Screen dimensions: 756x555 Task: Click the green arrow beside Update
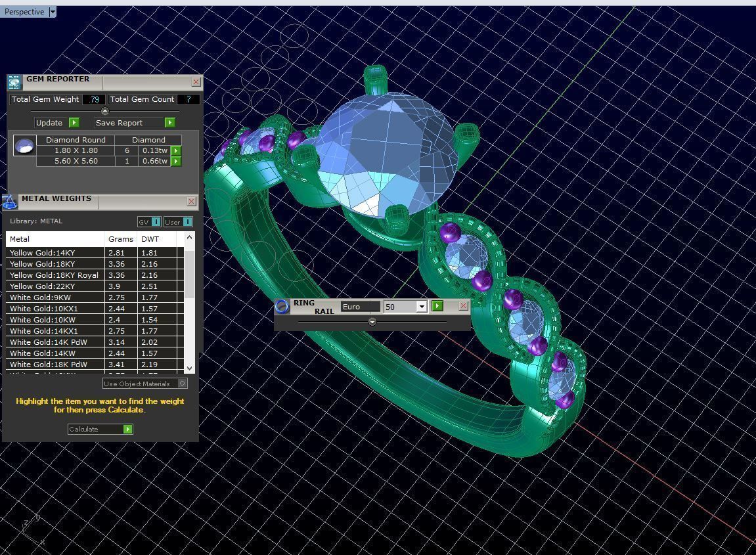coord(74,122)
